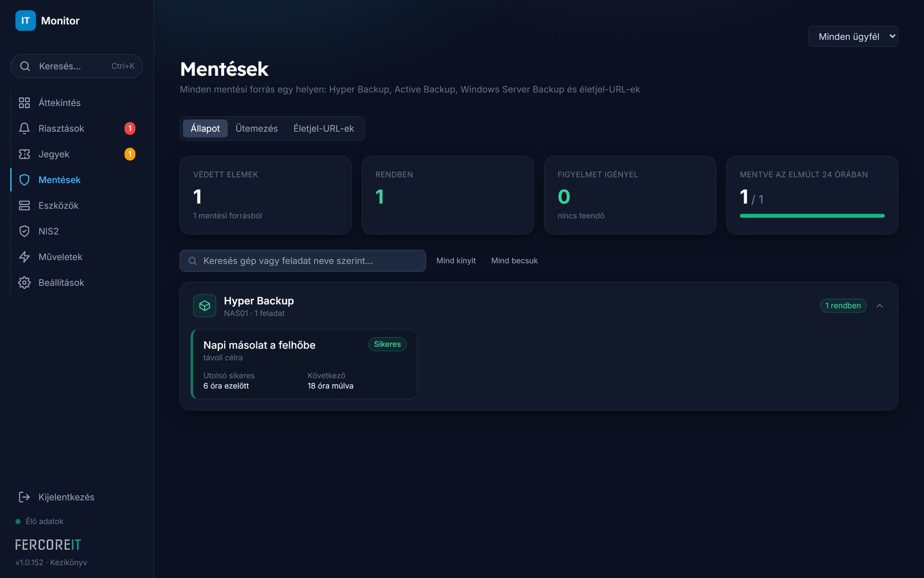Click the Beállítások gear icon
The image size is (924, 578).
coord(24,283)
